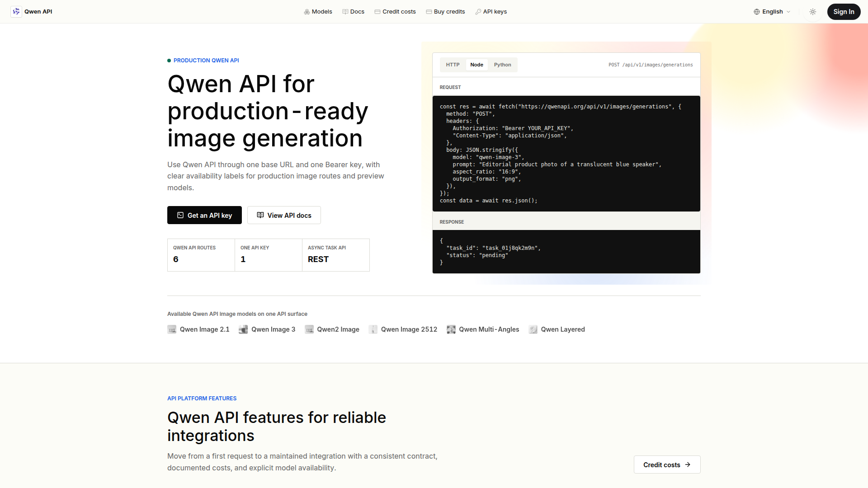Viewport: 868px width, 488px height.
Task: Open API keys navigation link
Action: click(x=491, y=12)
